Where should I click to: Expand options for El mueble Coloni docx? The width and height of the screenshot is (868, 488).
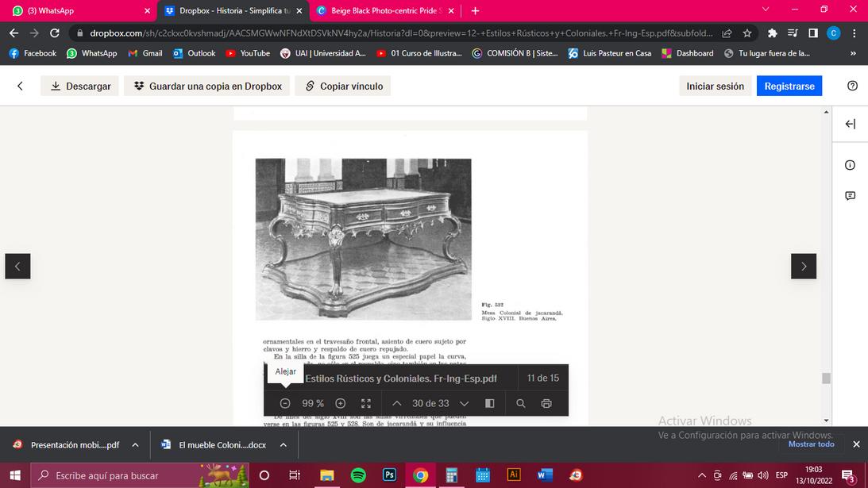(x=284, y=445)
